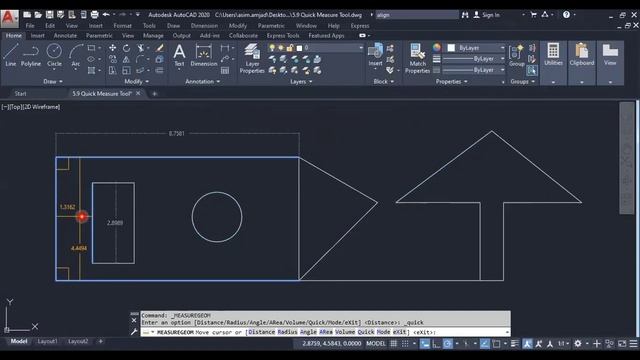Activate the Rotate tool
This screenshot has height=360, width=640.
(127, 48)
